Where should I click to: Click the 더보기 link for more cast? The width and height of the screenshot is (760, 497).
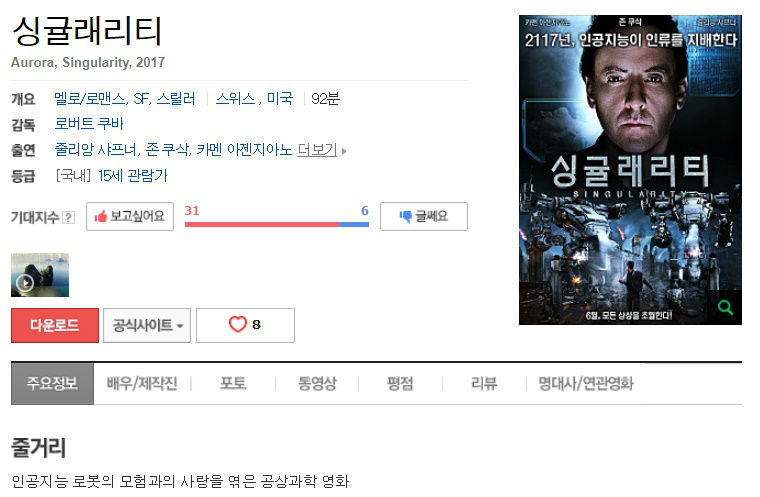(x=317, y=150)
